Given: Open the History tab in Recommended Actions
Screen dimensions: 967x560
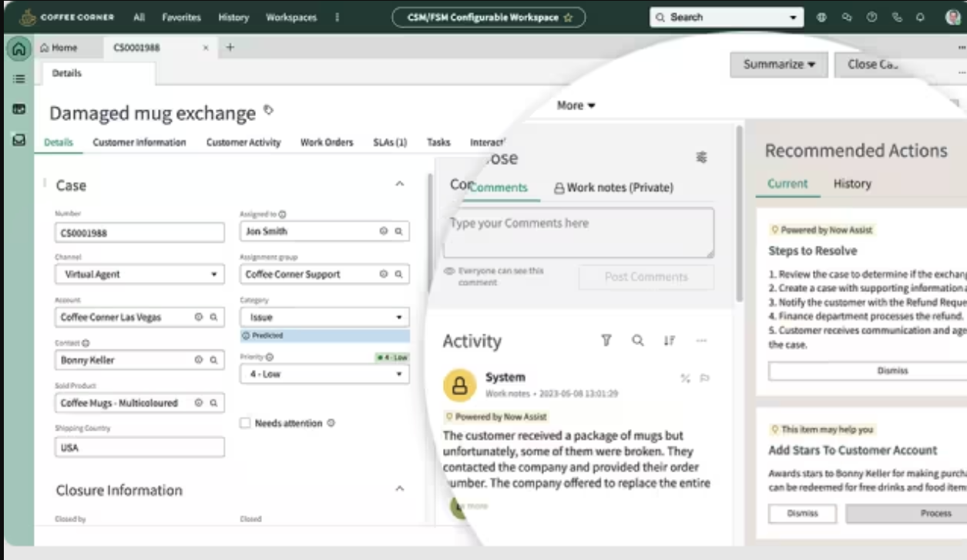Looking at the screenshot, I should coord(852,183).
